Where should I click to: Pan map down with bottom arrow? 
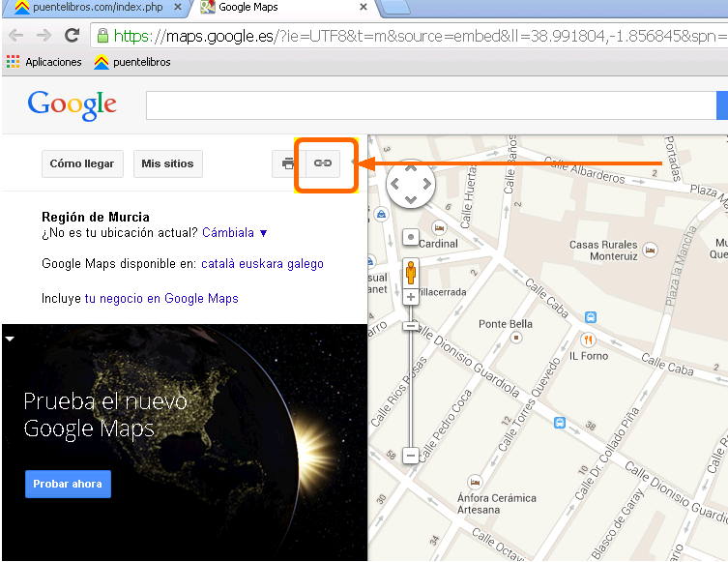[x=411, y=200]
